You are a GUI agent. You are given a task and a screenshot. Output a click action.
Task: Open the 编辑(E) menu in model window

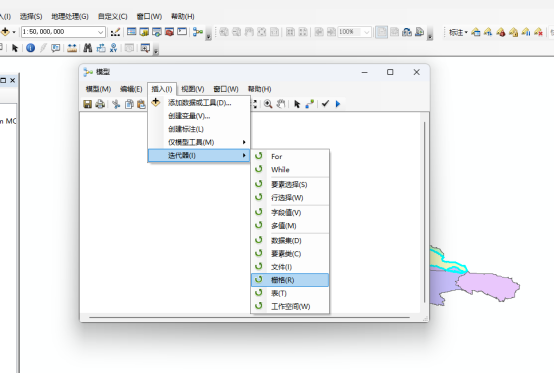(x=131, y=89)
